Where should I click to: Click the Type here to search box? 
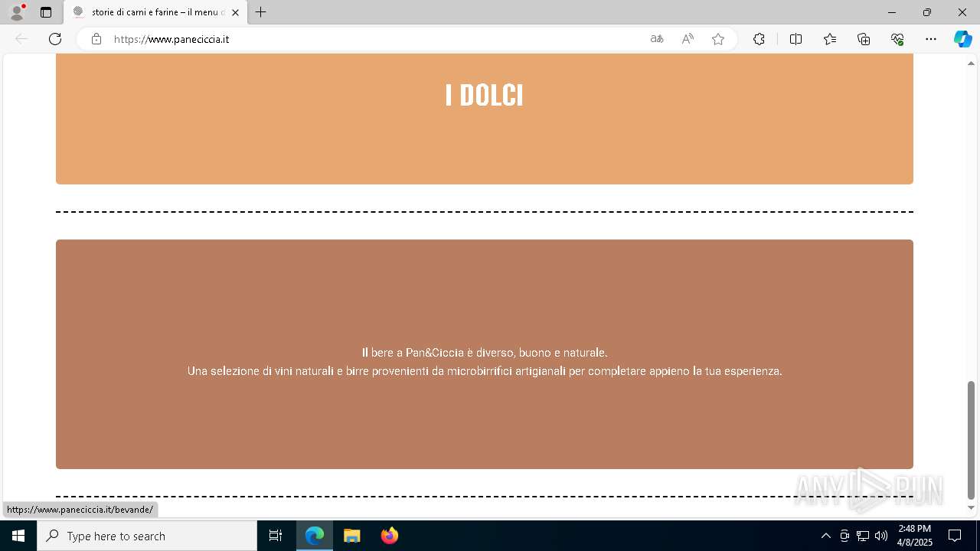[x=147, y=536]
